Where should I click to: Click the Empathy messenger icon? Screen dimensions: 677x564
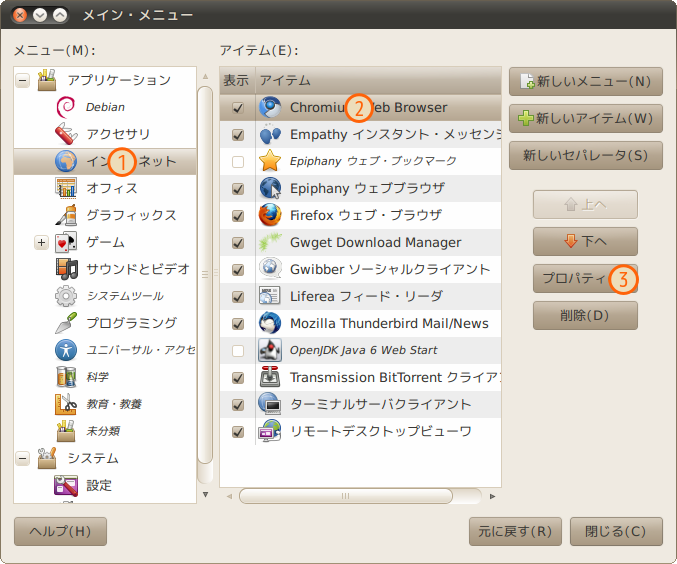pyautogui.click(x=270, y=134)
